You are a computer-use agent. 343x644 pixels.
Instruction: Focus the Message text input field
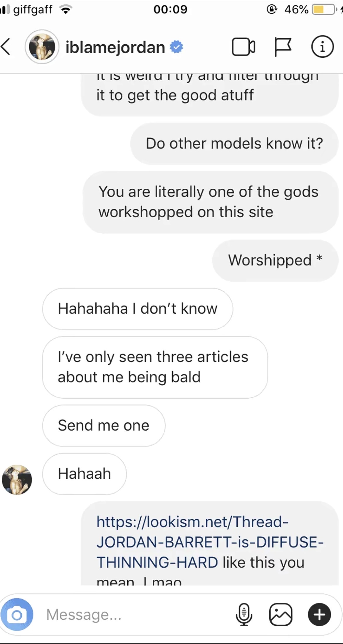137,615
